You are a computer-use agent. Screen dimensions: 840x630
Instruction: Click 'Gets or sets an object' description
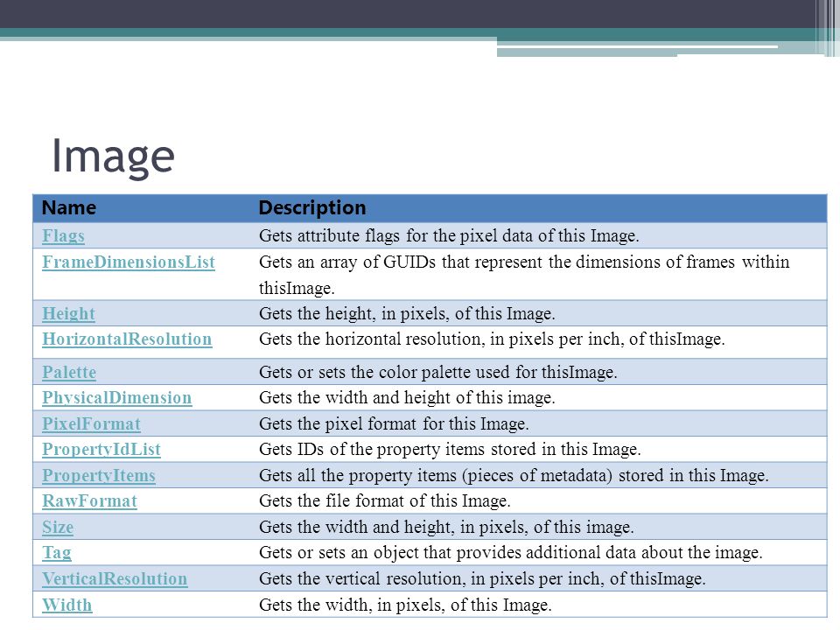point(510,553)
